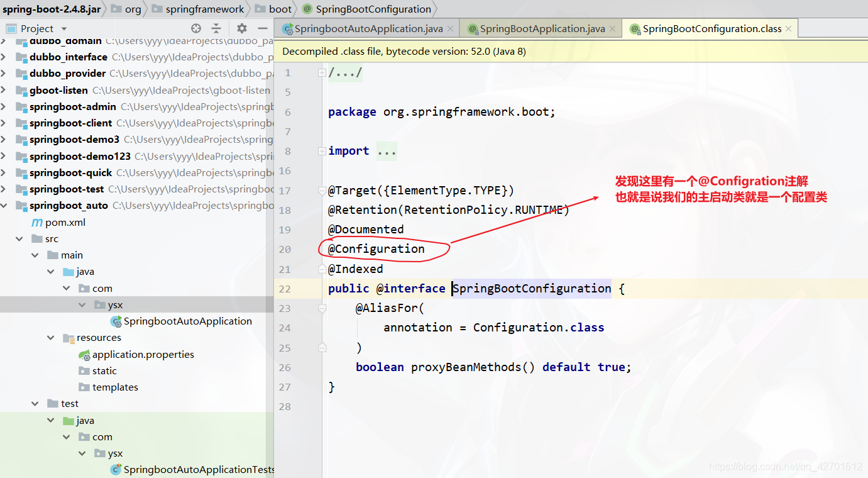Screen dimensions: 868x478
Task: Click the resources folder icon
Action: click(x=69, y=338)
